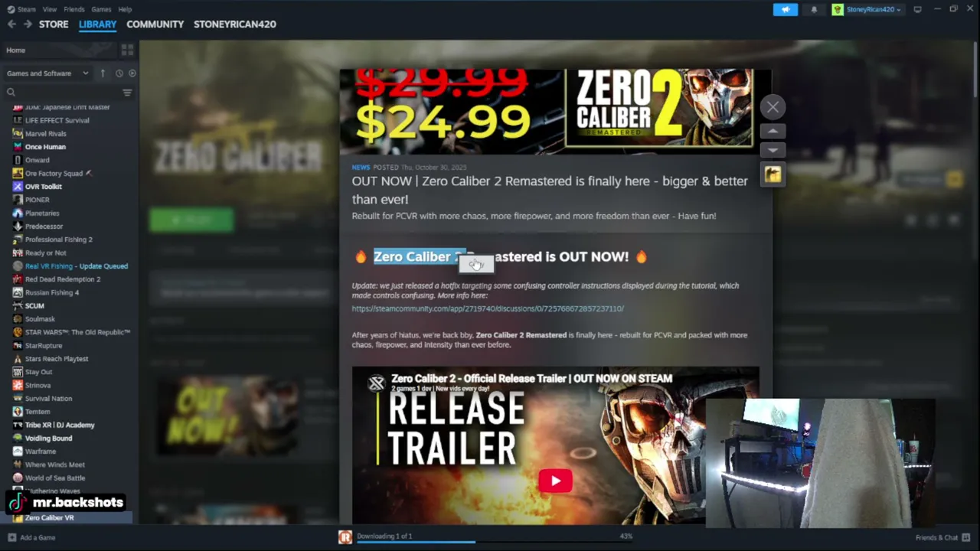Open the Friends menu
The width and height of the screenshot is (980, 551).
coord(74,9)
